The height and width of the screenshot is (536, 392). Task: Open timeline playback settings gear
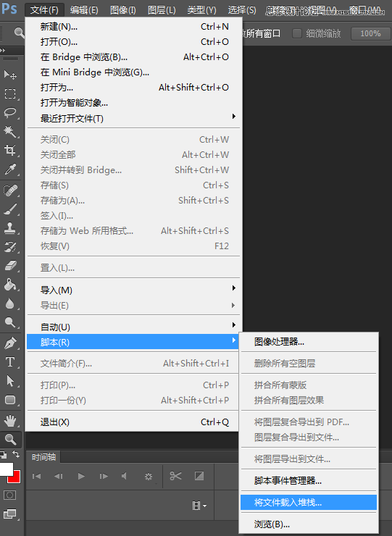pos(149,476)
